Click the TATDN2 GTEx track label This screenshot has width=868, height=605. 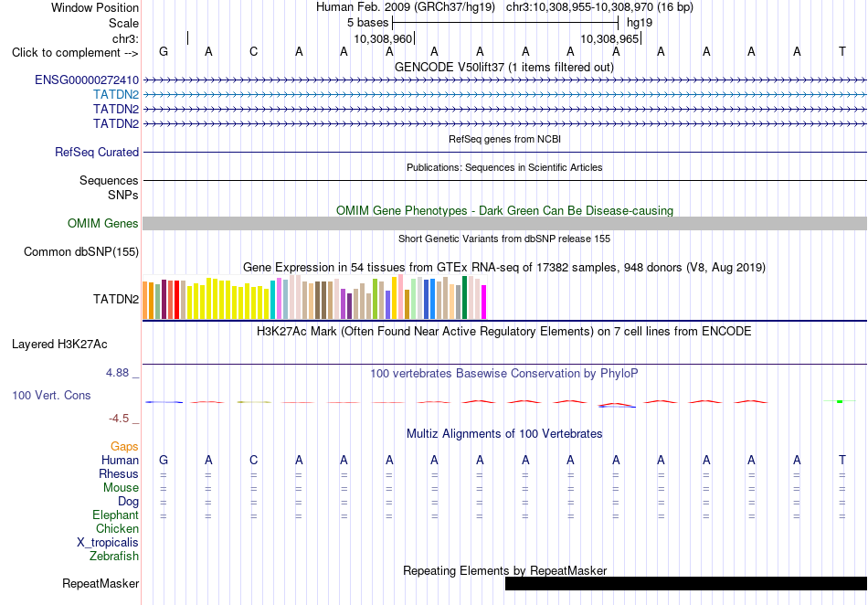(116, 300)
